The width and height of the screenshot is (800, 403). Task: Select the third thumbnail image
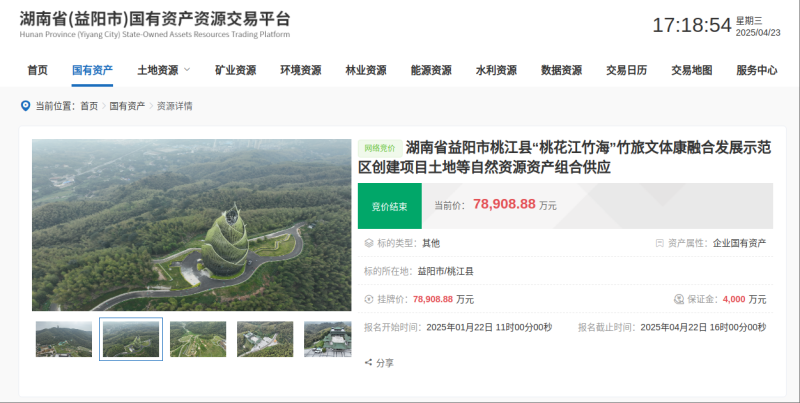point(197,339)
